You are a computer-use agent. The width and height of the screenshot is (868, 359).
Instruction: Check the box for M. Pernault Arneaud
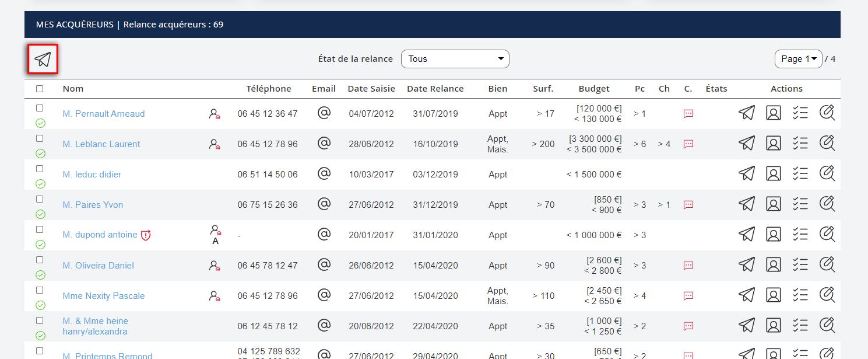tap(40, 108)
